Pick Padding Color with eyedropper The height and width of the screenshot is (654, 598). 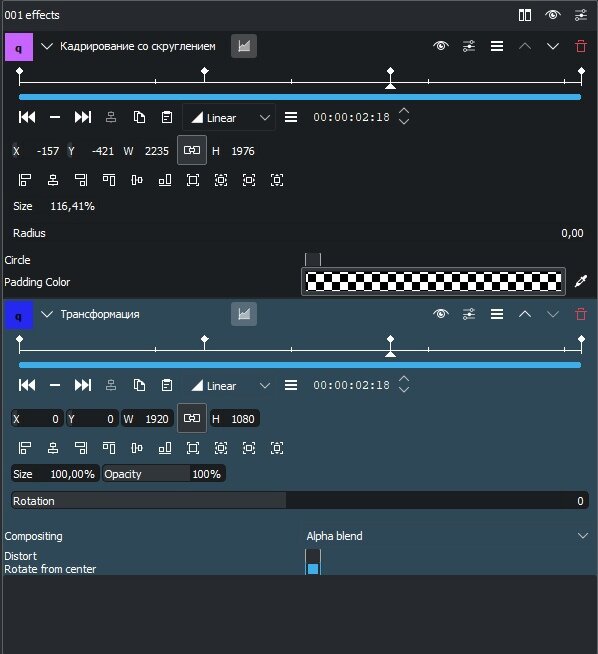click(x=581, y=281)
